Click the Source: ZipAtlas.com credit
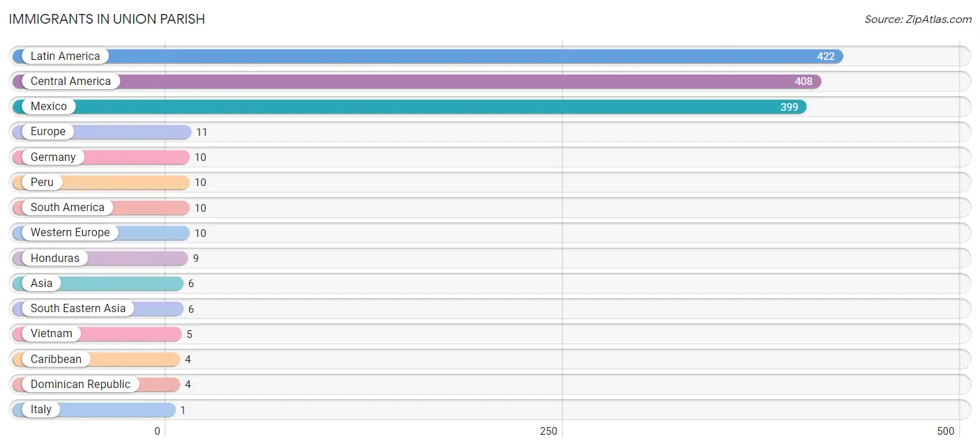Screen dimensions: 980x448 point(918,20)
